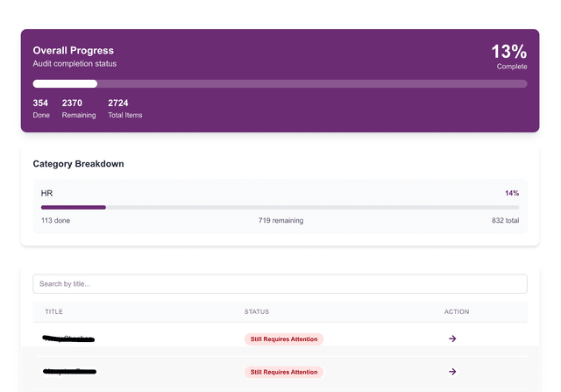The image size is (561, 392).
Task: Click the 14% HR completion value
Action: pyautogui.click(x=511, y=193)
